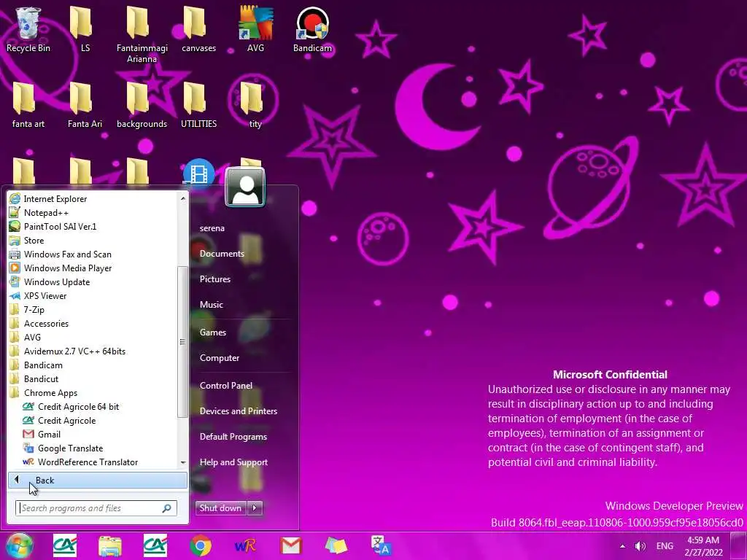Open the Fanta Ari folder

click(x=85, y=105)
